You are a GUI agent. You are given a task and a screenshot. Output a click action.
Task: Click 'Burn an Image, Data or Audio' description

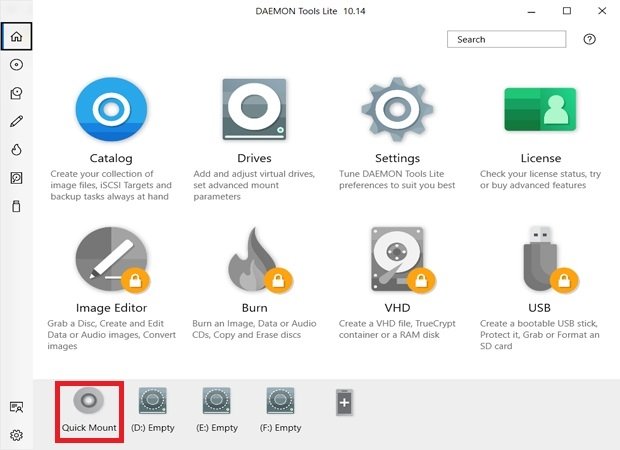pos(254,329)
